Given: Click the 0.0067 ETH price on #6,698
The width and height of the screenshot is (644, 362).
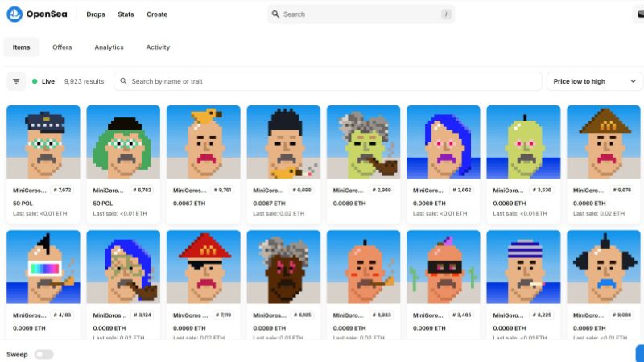Looking at the screenshot, I should 269,204.
